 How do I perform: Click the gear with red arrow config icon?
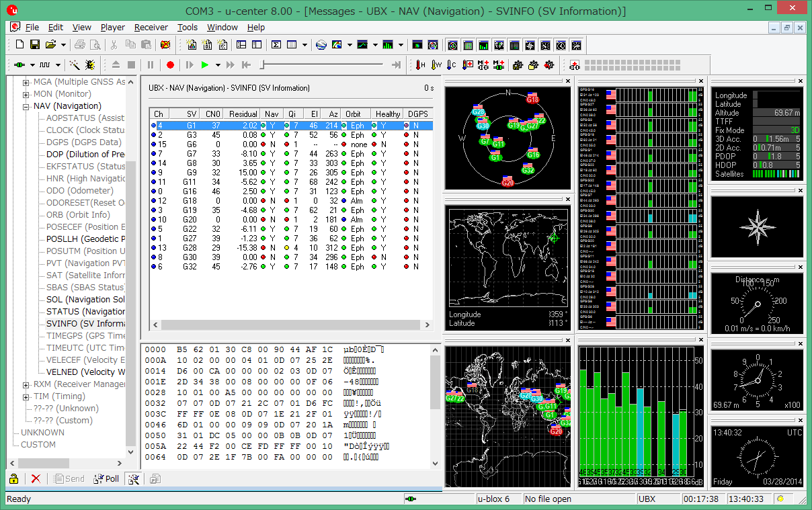coord(549,65)
